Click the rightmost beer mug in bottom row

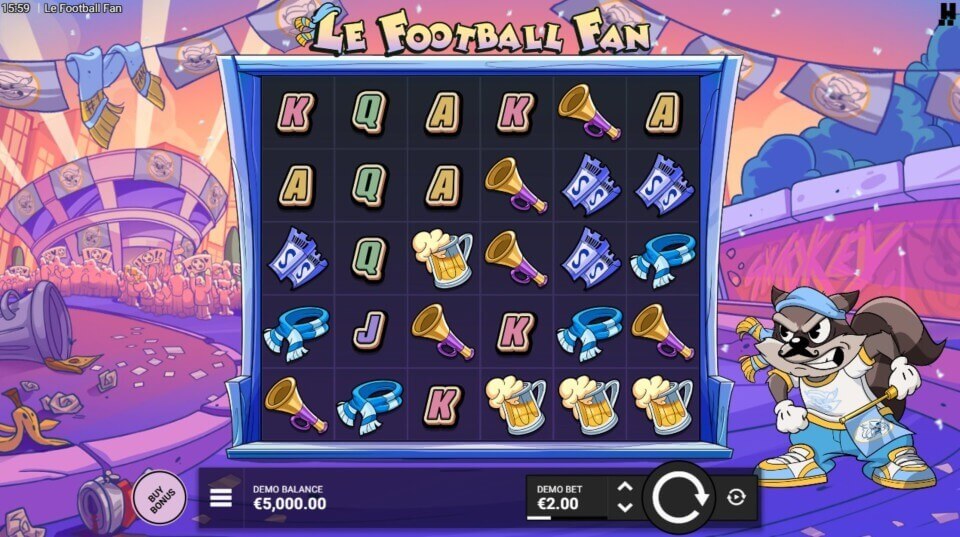point(662,404)
